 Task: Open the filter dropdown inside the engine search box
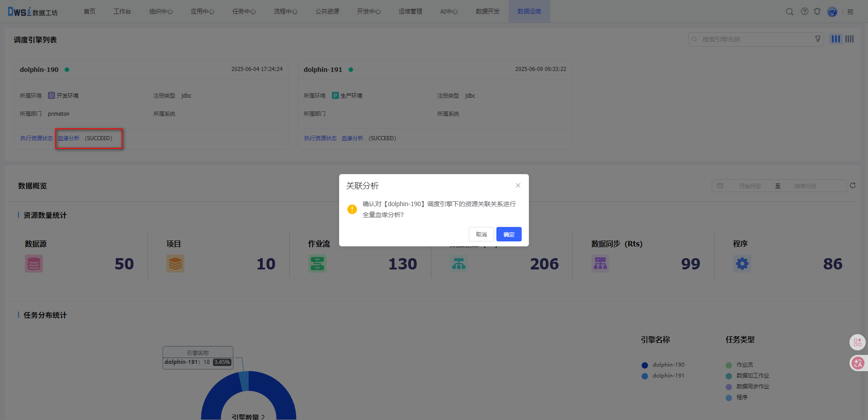(817, 39)
